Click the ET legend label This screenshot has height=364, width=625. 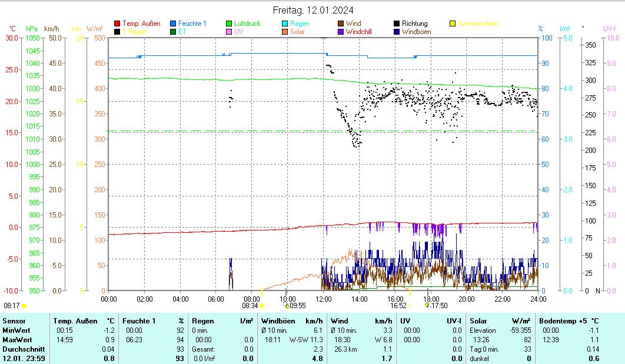[x=182, y=32]
